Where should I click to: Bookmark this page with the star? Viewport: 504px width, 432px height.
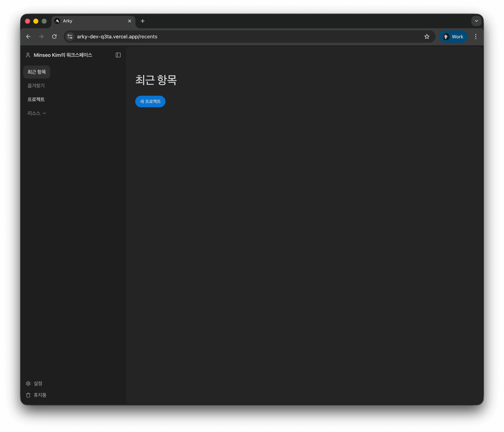427,37
